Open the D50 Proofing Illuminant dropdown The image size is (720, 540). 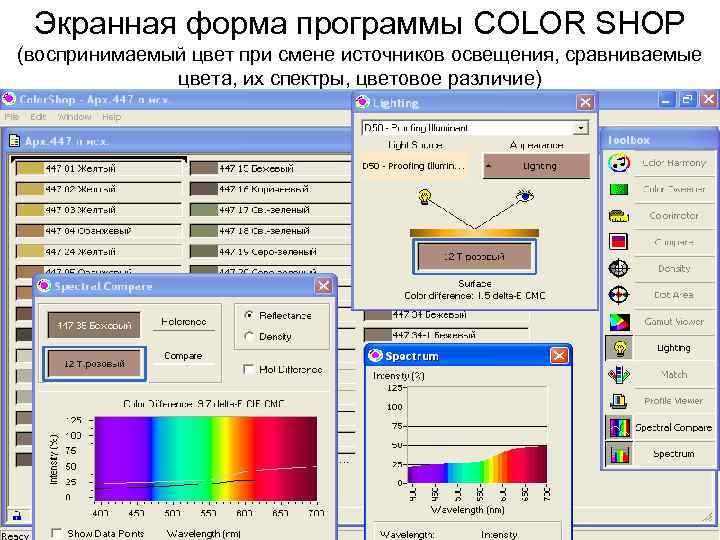pyautogui.click(x=581, y=127)
